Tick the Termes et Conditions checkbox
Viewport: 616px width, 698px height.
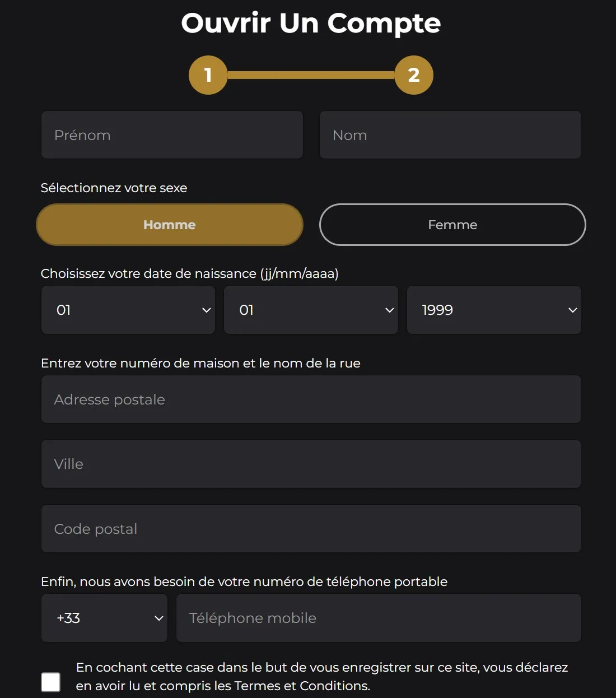point(51,682)
